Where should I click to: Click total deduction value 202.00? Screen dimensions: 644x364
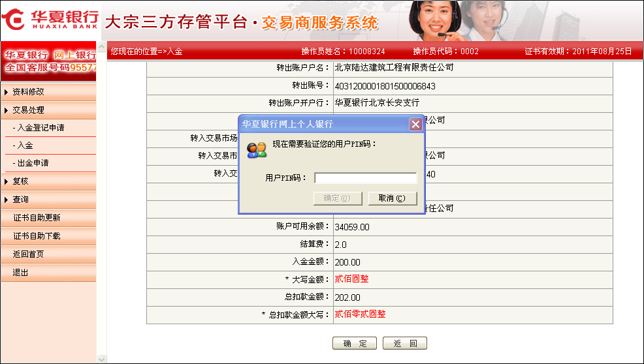347,297
